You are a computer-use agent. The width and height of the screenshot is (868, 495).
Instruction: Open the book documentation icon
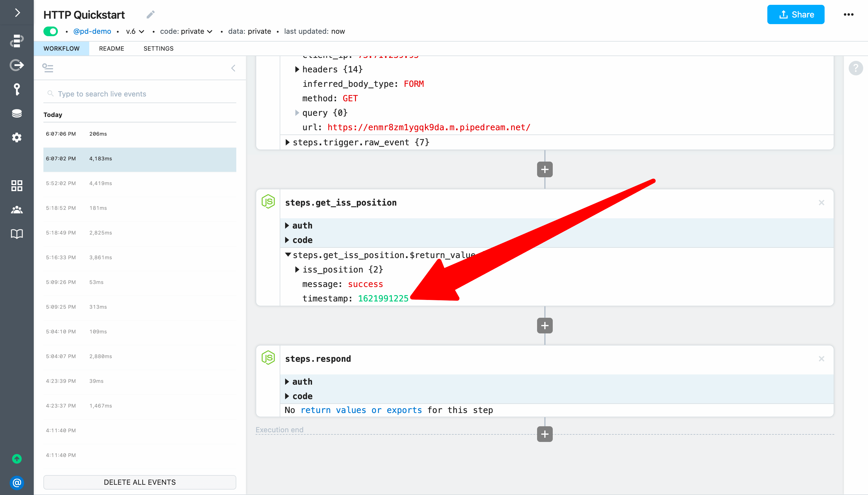click(17, 234)
